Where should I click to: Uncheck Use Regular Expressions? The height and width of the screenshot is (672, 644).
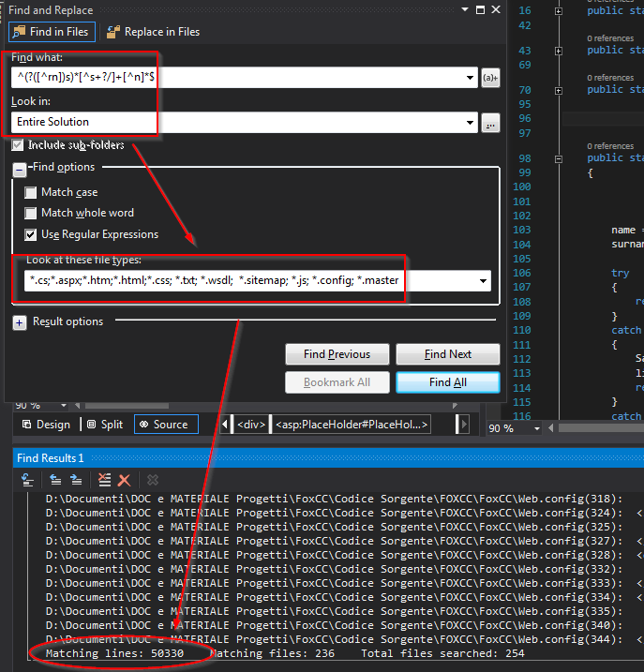(x=32, y=234)
